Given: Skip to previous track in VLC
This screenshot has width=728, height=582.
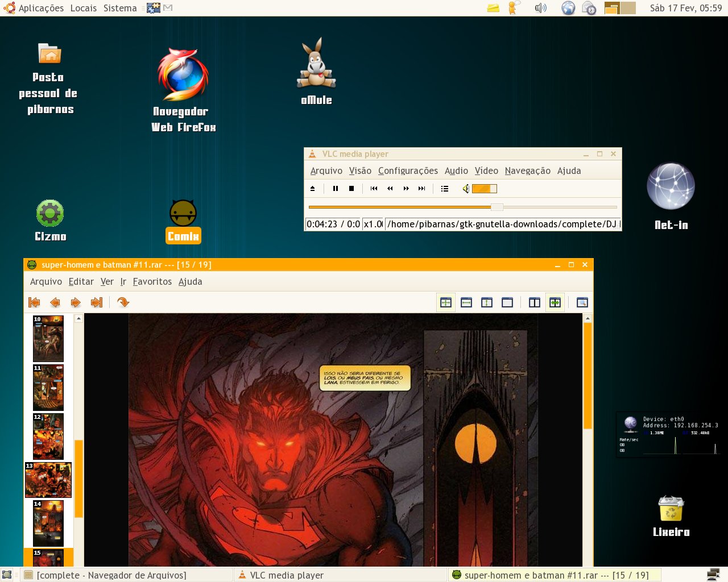Looking at the screenshot, I should pos(374,189).
